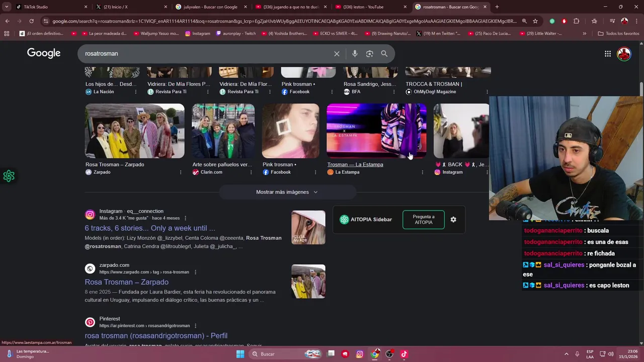Open the Pink trosman Facebook image thumbnail

tap(291, 131)
